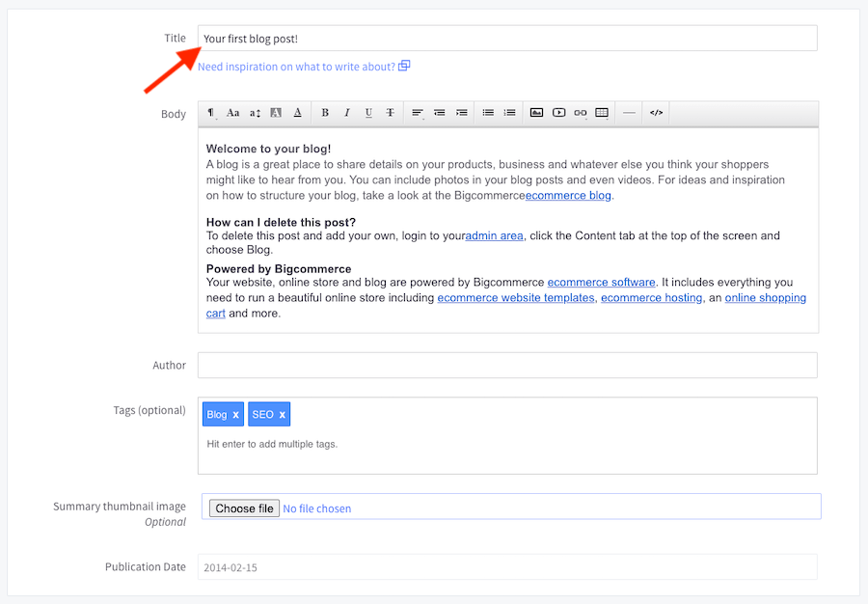
Task: Insert a video into the body
Action: [559, 113]
